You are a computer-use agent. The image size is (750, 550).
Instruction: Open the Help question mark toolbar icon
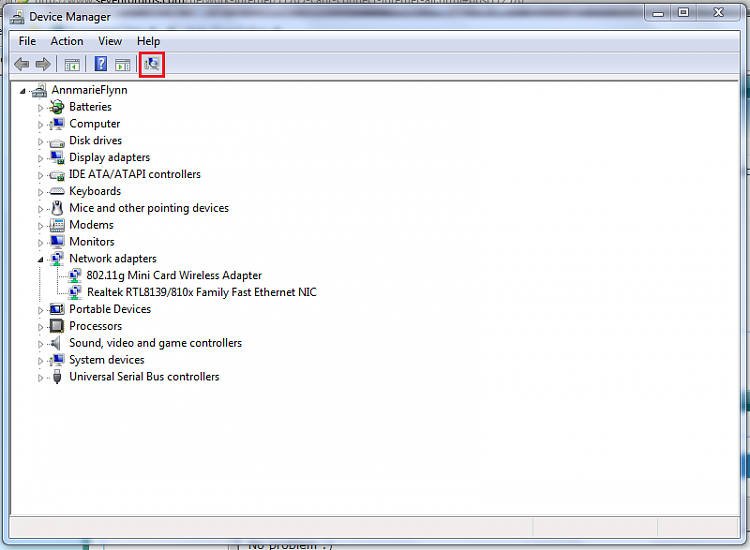pyautogui.click(x=100, y=64)
